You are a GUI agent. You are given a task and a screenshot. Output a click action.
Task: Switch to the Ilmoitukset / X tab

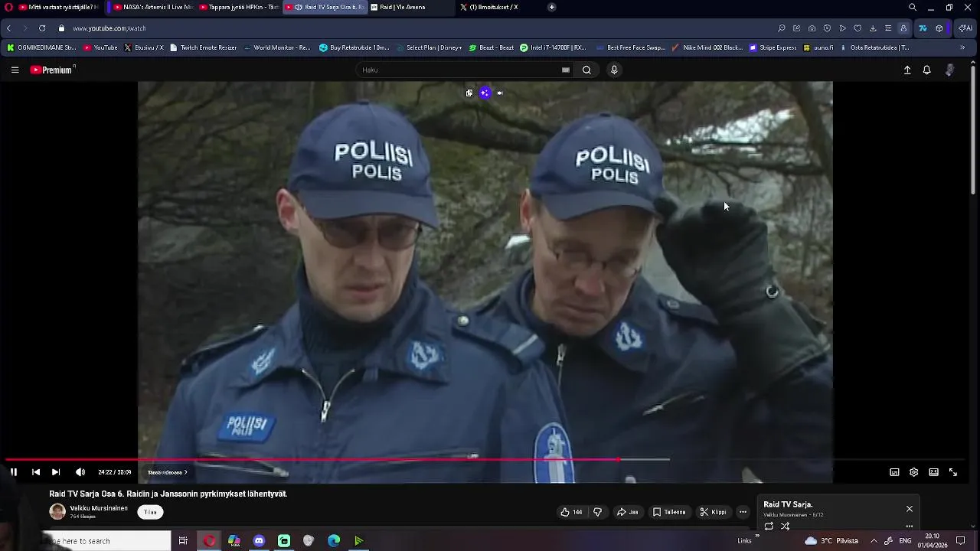pyautogui.click(x=498, y=7)
